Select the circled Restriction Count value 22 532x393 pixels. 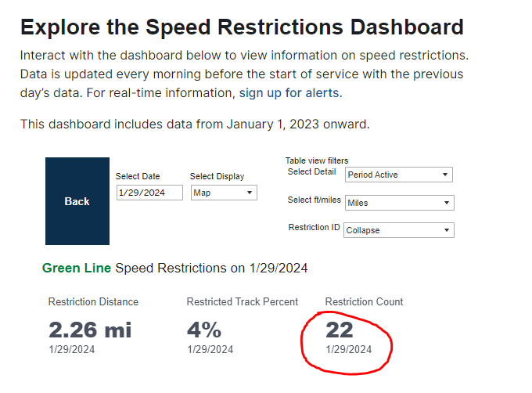point(340,330)
